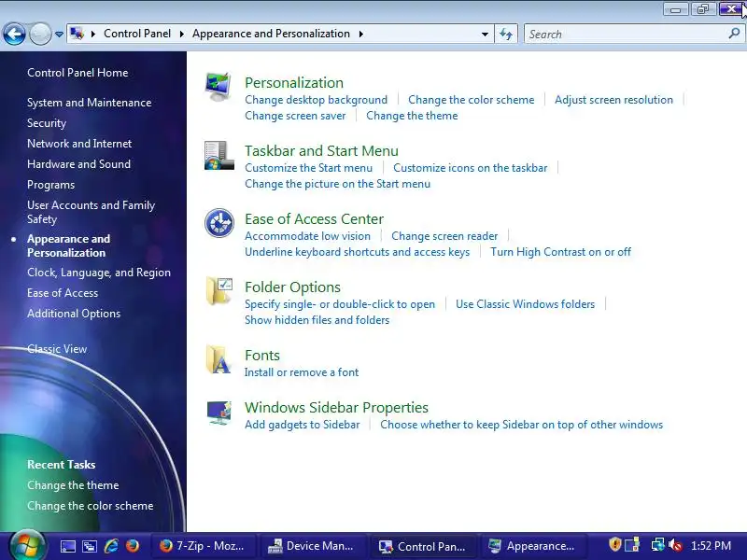Screen dimensions: 747x560
Task: Click Switch between windows quick launch icon
Action: pyautogui.click(x=90, y=546)
